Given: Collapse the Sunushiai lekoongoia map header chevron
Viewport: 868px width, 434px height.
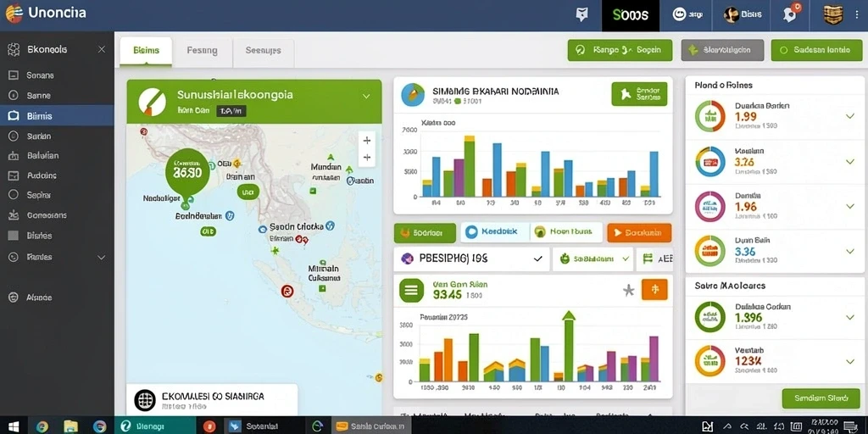Looking at the screenshot, I should pyautogui.click(x=366, y=96).
